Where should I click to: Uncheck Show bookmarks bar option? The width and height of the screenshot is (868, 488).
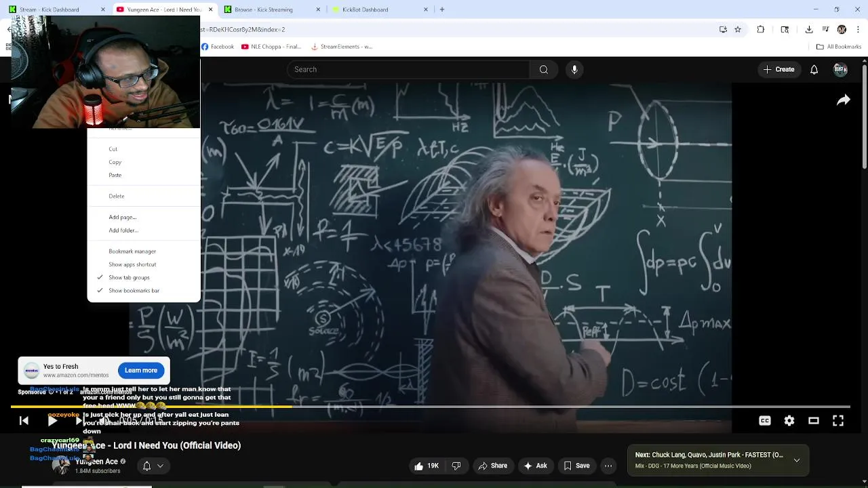pos(144,291)
